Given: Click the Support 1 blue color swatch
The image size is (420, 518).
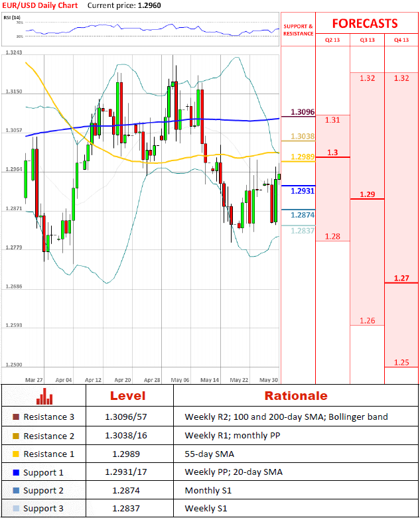Looking at the screenshot, I should [x=16, y=472].
